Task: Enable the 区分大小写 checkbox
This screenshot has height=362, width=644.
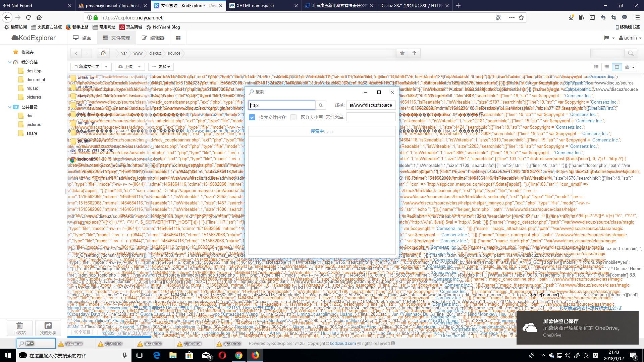Action: click(x=293, y=117)
